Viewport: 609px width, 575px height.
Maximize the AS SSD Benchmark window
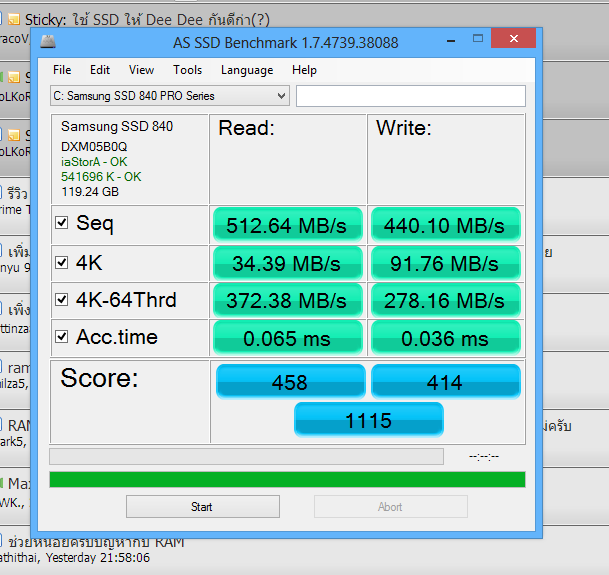(x=478, y=38)
